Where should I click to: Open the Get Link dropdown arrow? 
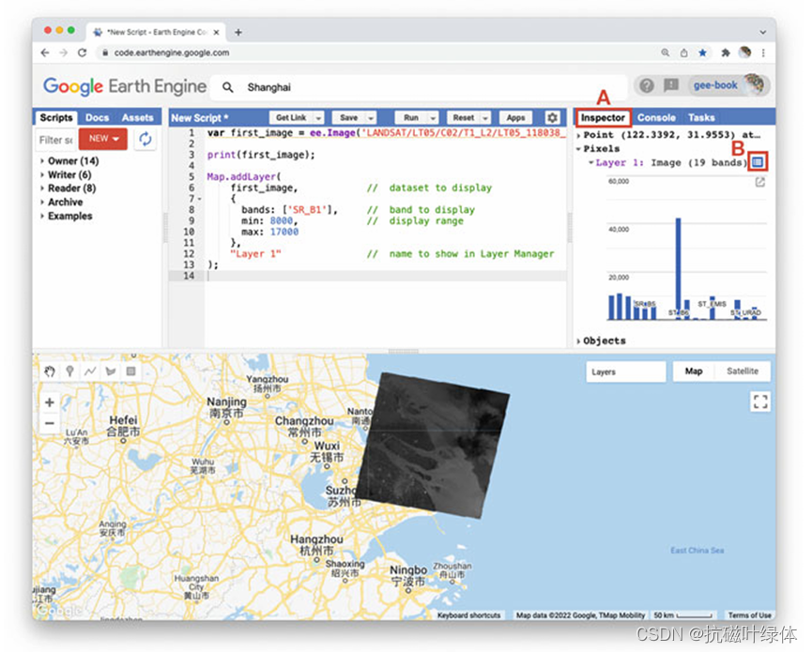click(318, 118)
